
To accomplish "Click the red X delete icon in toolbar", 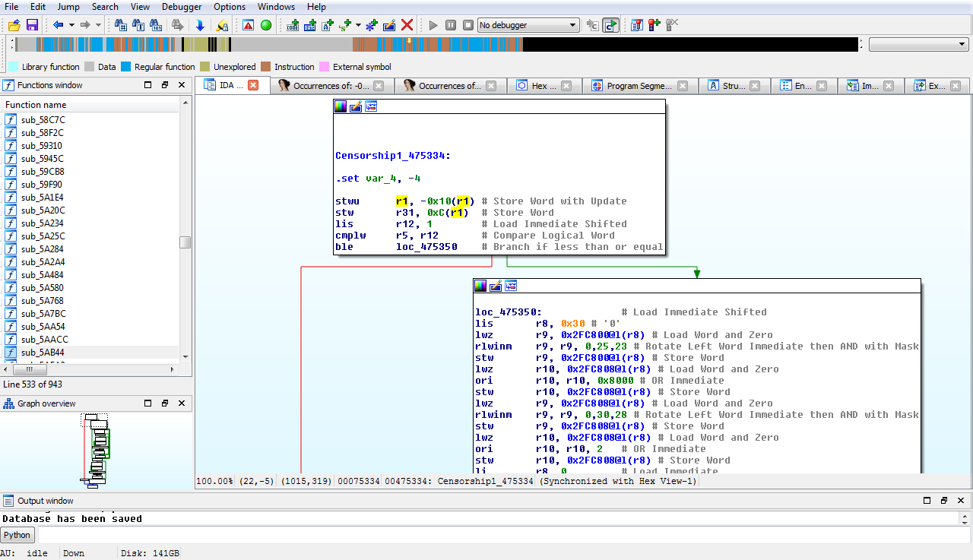I will 407,25.
